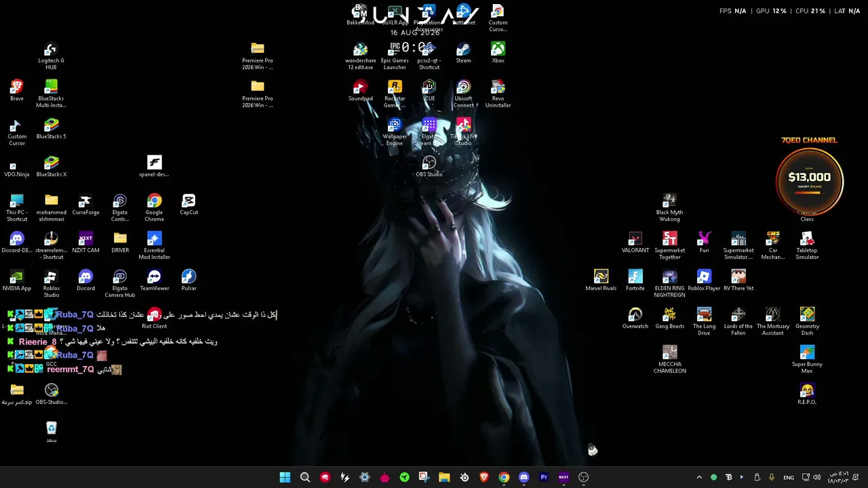The height and width of the screenshot is (488, 868).
Task: Open the NZXT CAM desktop icon
Action: click(x=85, y=243)
